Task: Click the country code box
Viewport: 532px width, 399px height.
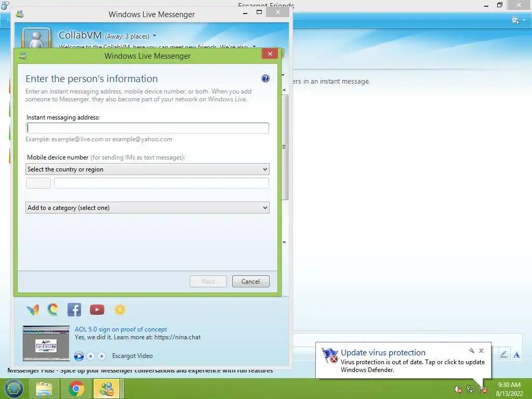Action: [x=38, y=183]
